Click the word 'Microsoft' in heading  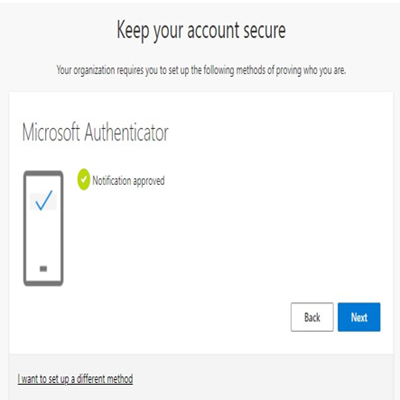click(51, 133)
